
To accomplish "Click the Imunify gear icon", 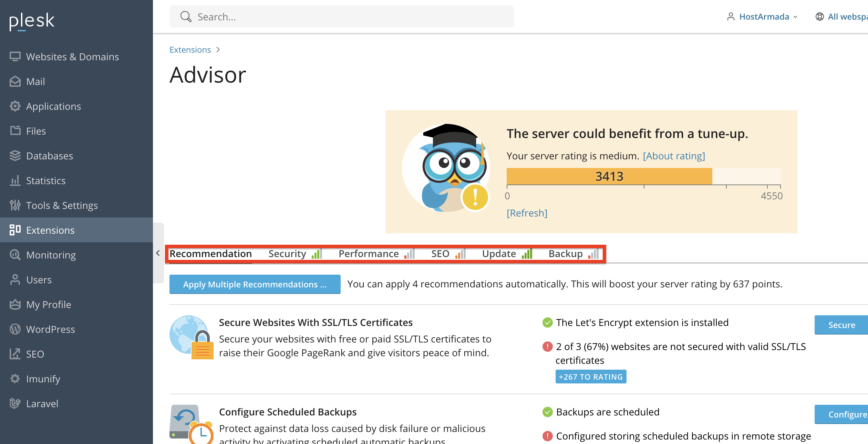I will [x=15, y=379].
